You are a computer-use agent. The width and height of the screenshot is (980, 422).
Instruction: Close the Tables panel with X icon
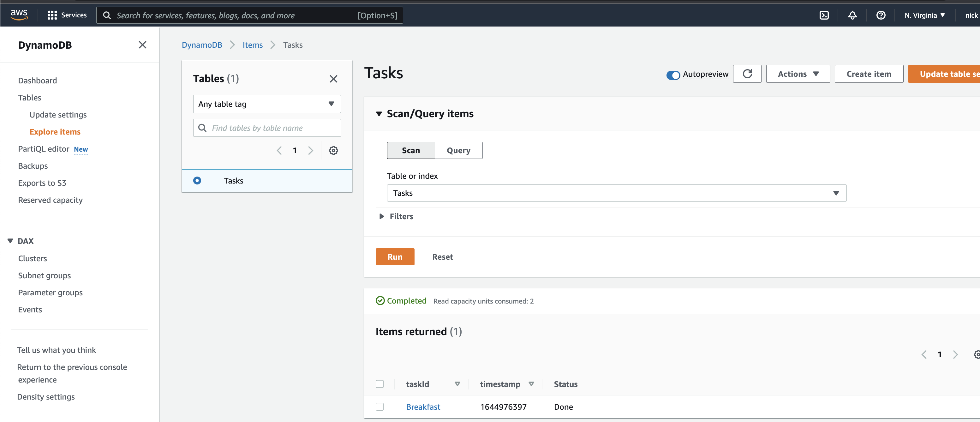coord(333,79)
